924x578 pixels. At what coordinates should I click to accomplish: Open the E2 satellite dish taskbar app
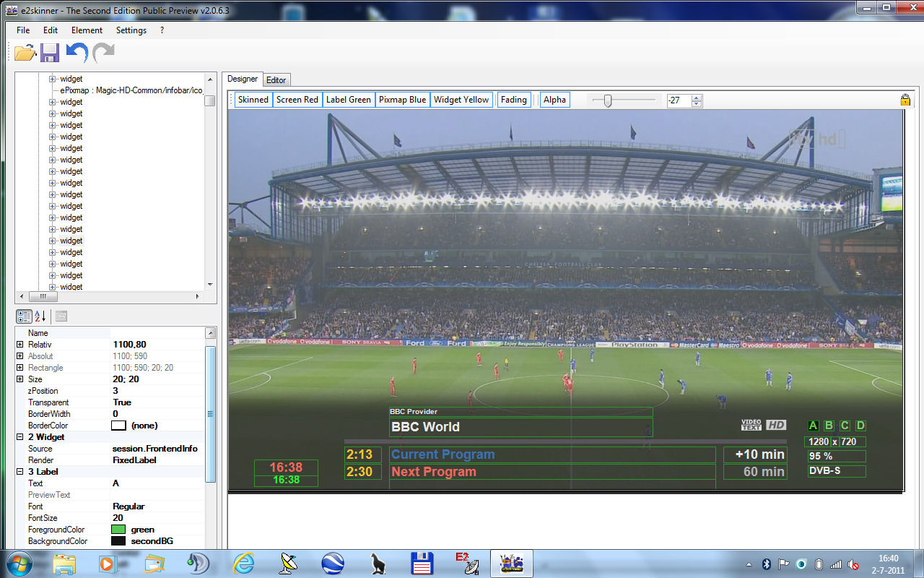click(466, 563)
